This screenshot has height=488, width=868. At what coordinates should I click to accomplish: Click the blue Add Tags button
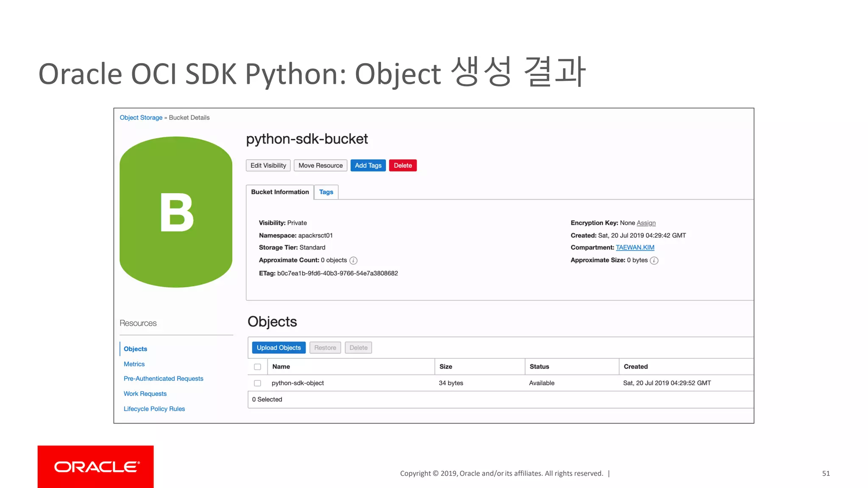click(368, 166)
